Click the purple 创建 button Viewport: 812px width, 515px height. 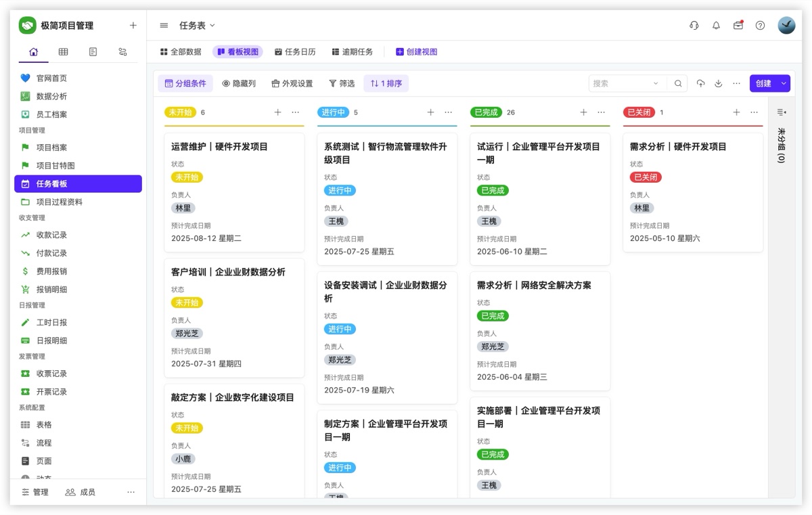[x=764, y=83]
